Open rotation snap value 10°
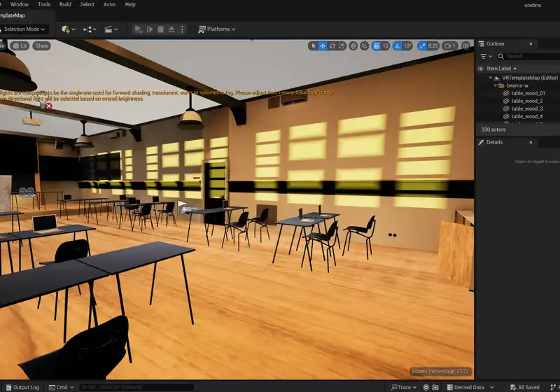The image size is (560, 392). [x=407, y=46]
